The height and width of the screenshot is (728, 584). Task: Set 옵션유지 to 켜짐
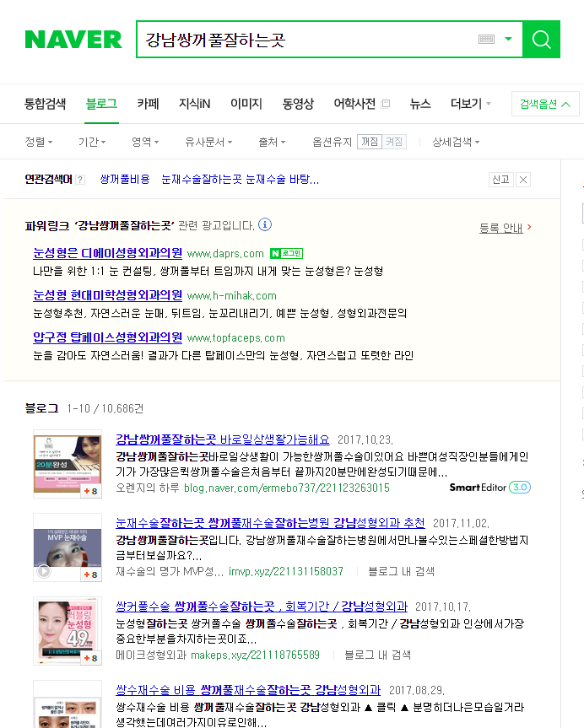[x=394, y=142]
